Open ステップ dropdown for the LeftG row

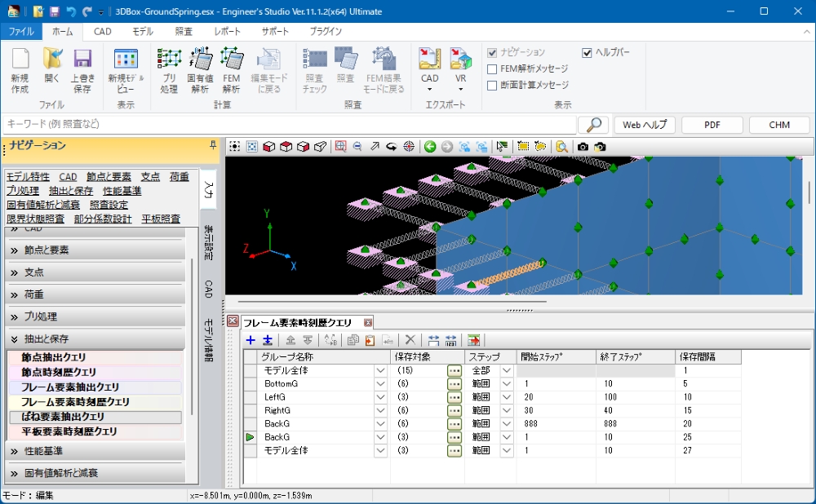pos(507,397)
